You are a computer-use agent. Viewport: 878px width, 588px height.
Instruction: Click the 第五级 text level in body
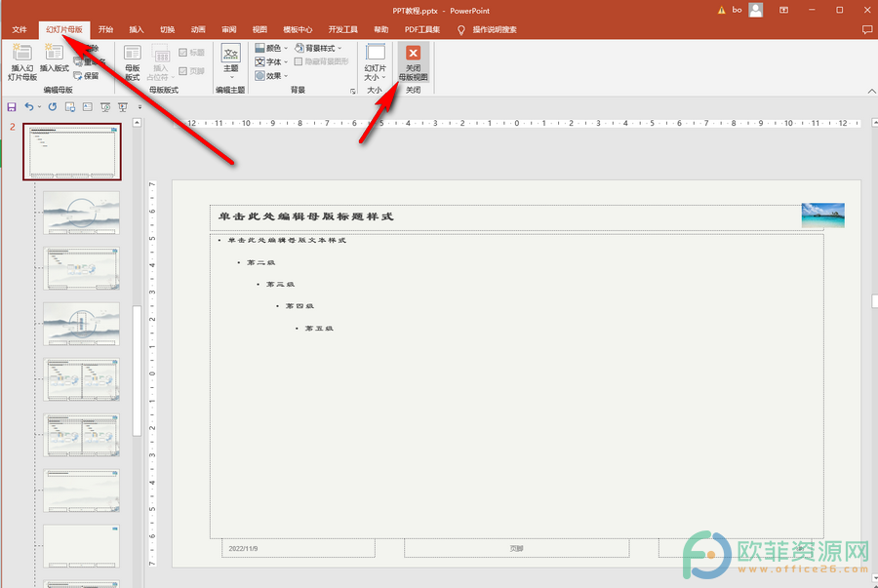coord(319,329)
